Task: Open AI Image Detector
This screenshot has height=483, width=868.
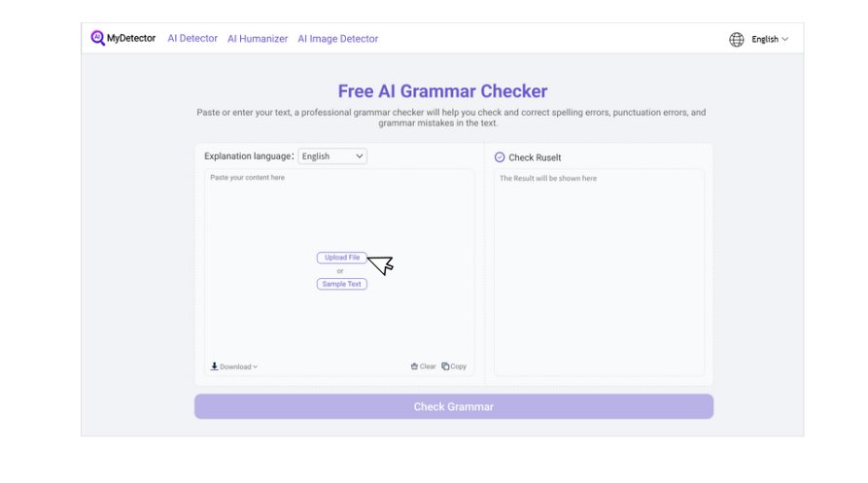Action: 337,39
